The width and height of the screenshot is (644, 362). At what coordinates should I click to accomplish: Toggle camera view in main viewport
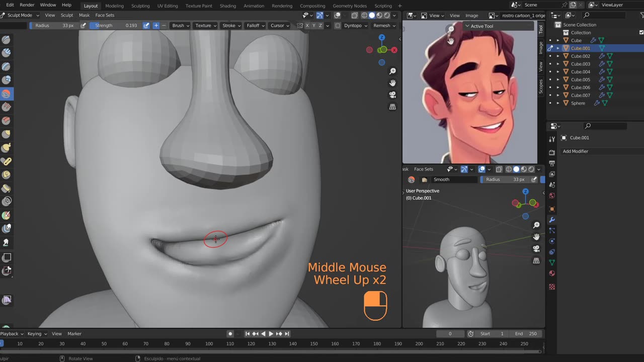point(393,95)
